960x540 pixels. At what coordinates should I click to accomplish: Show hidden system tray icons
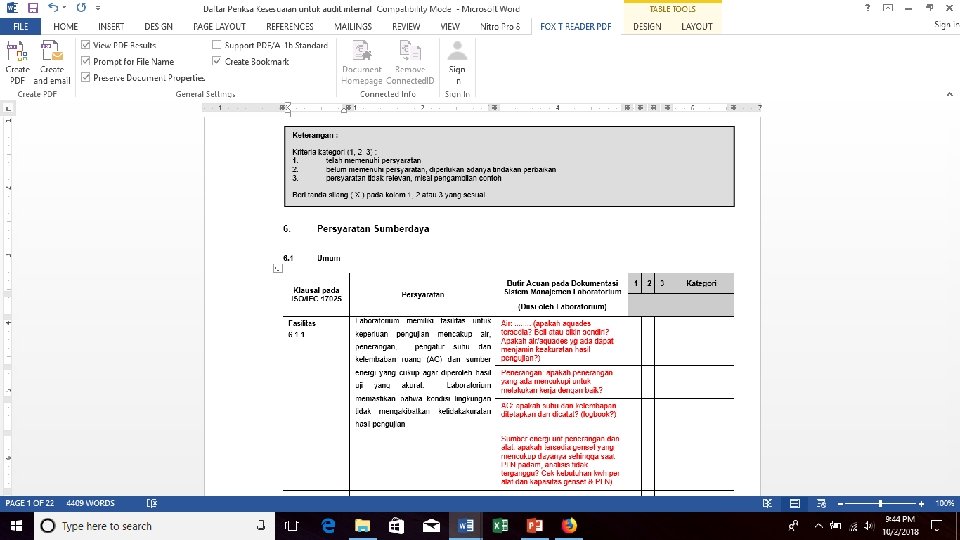[819, 526]
